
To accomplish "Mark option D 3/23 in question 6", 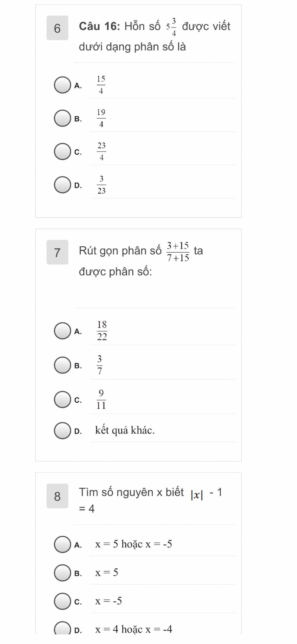I will point(62,185).
